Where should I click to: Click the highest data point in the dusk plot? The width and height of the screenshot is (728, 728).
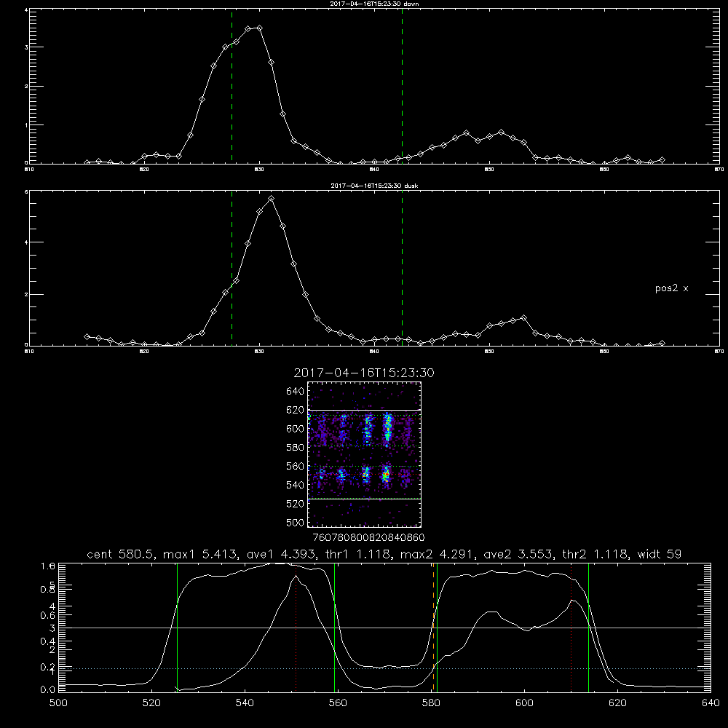tap(271, 199)
